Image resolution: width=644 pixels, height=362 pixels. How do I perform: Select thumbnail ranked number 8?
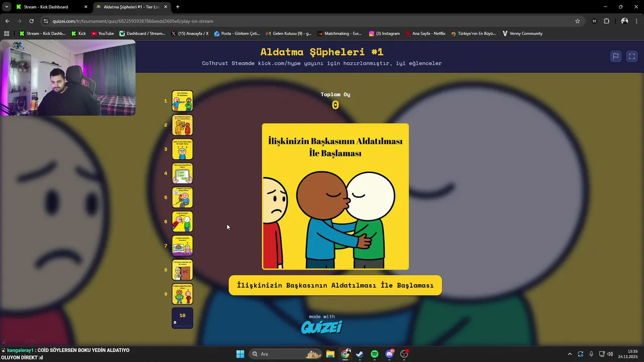tap(183, 269)
